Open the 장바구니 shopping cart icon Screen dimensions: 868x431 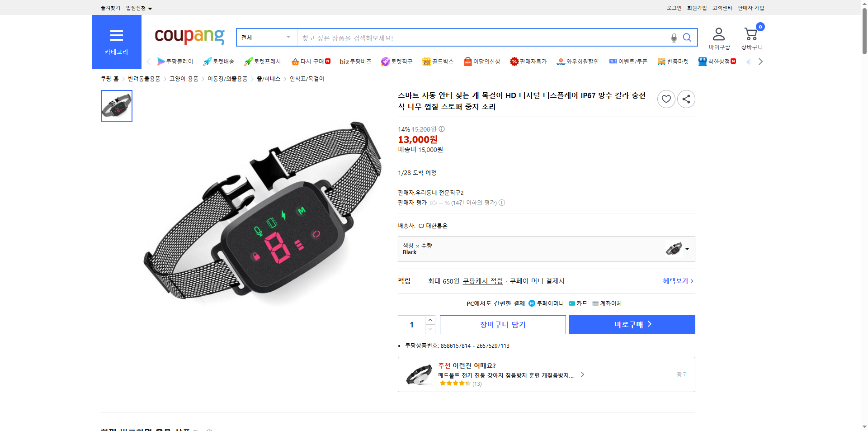750,34
